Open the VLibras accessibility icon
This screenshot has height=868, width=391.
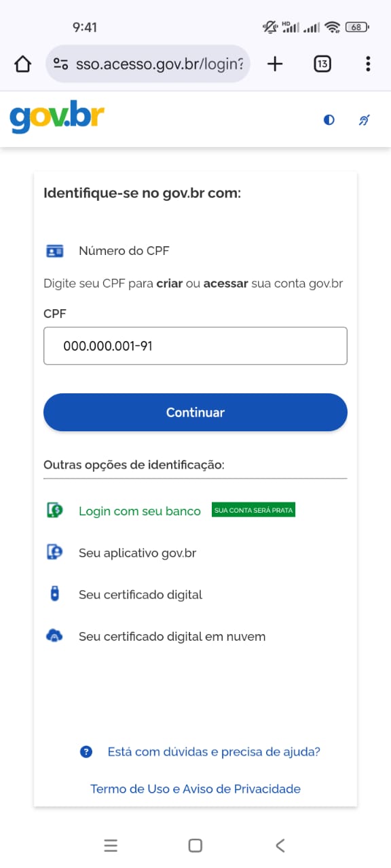point(365,120)
